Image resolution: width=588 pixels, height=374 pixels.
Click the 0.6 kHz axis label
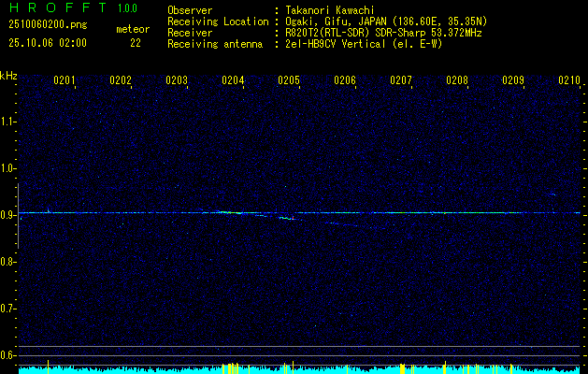tap(7, 355)
